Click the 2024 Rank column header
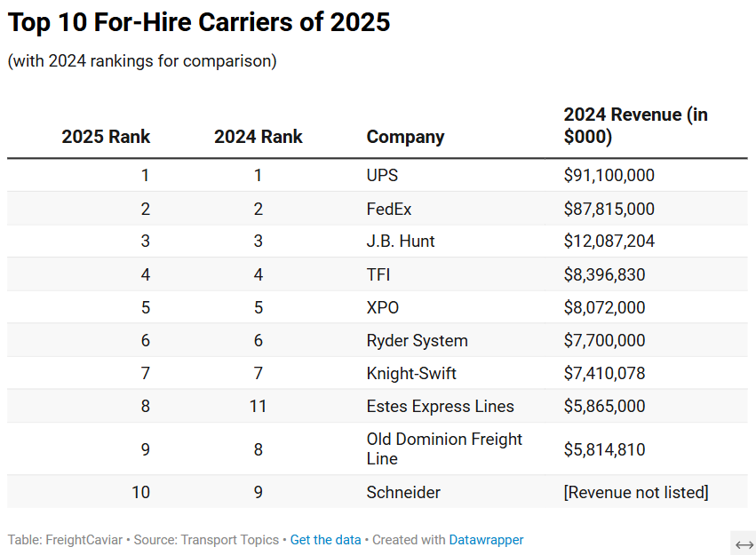The height and width of the screenshot is (555, 756). pyautogui.click(x=258, y=137)
